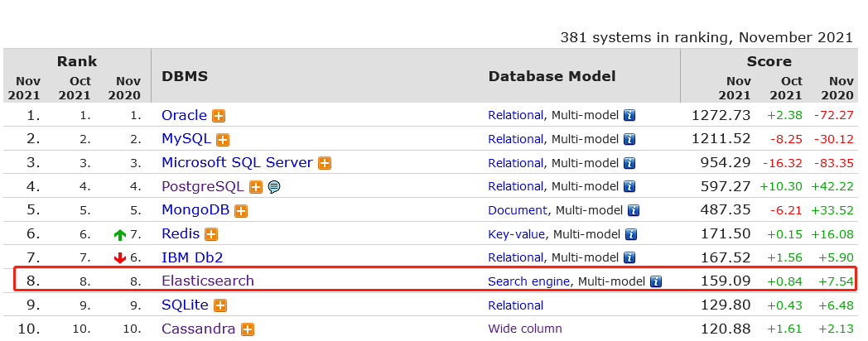Viewport: 868px width, 341px height.
Task: Click the orange plus icon beside Cassandra
Action: click(x=248, y=329)
